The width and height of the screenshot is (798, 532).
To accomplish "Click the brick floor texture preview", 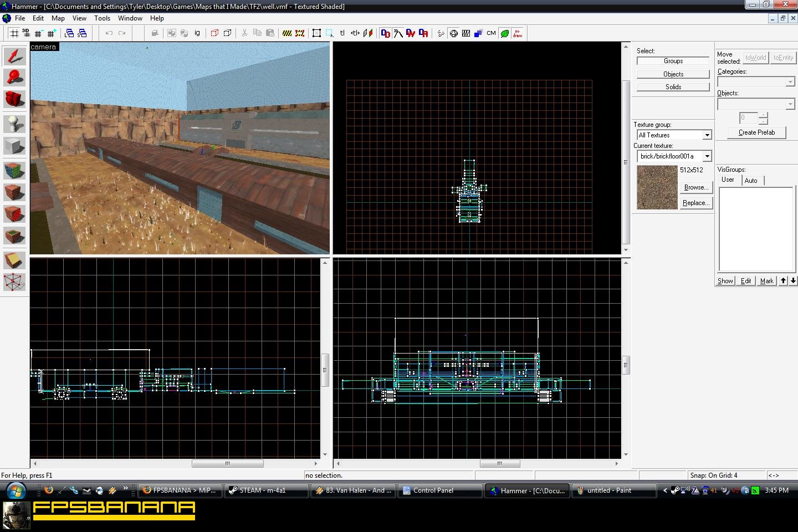I will point(657,188).
